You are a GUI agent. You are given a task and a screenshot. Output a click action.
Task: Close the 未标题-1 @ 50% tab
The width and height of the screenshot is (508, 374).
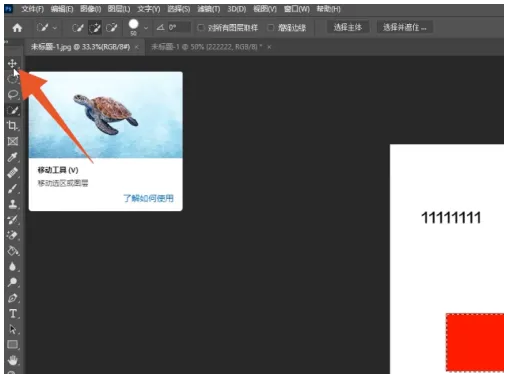point(269,47)
